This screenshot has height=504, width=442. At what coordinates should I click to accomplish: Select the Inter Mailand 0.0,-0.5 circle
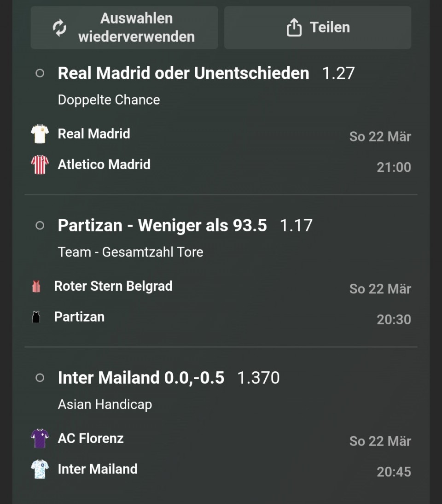tap(40, 378)
